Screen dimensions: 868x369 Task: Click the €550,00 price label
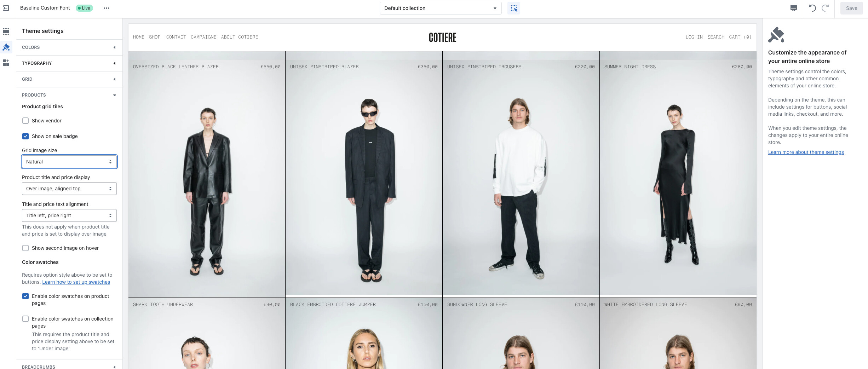point(271,67)
